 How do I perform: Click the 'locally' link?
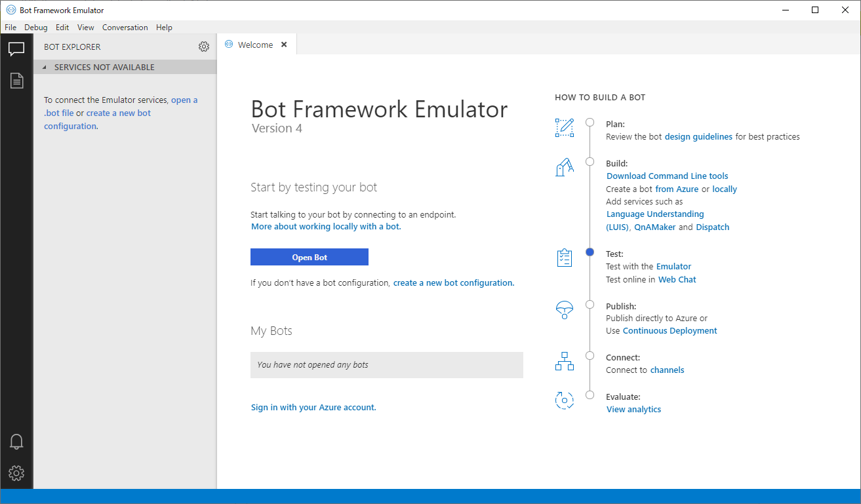pyautogui.click(x=725, y=189)
